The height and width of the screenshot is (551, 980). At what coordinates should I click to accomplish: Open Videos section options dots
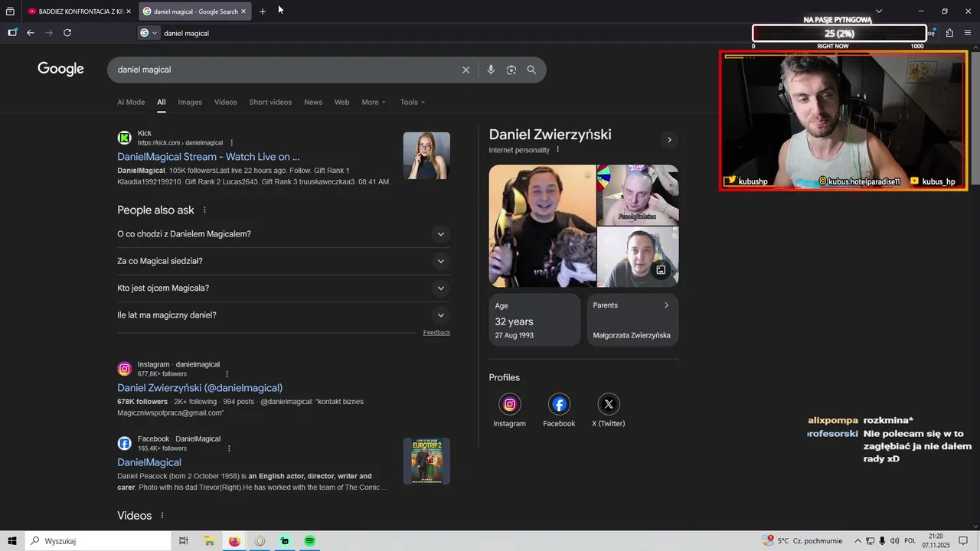coord(162,516)
